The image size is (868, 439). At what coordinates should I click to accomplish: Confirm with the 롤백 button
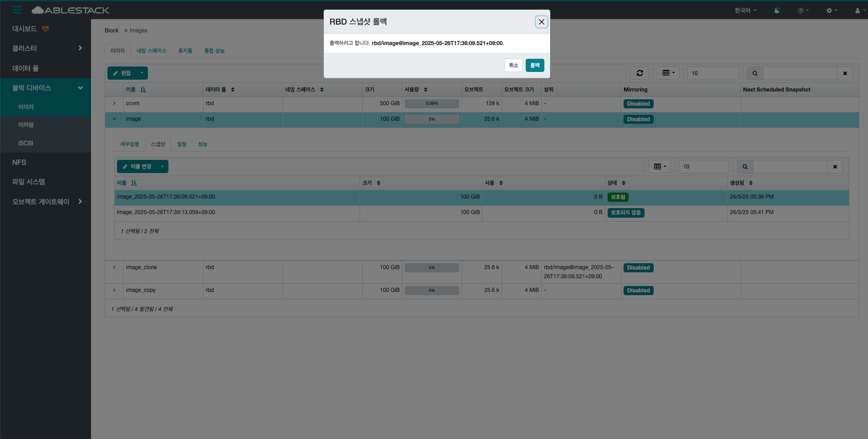[x=535, y=65]
